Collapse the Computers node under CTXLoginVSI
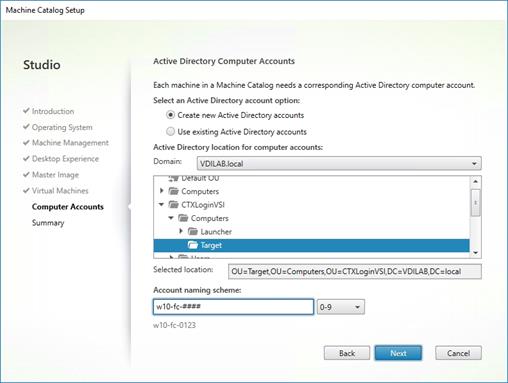The image size is (508, 383). [x=171, y=218]
